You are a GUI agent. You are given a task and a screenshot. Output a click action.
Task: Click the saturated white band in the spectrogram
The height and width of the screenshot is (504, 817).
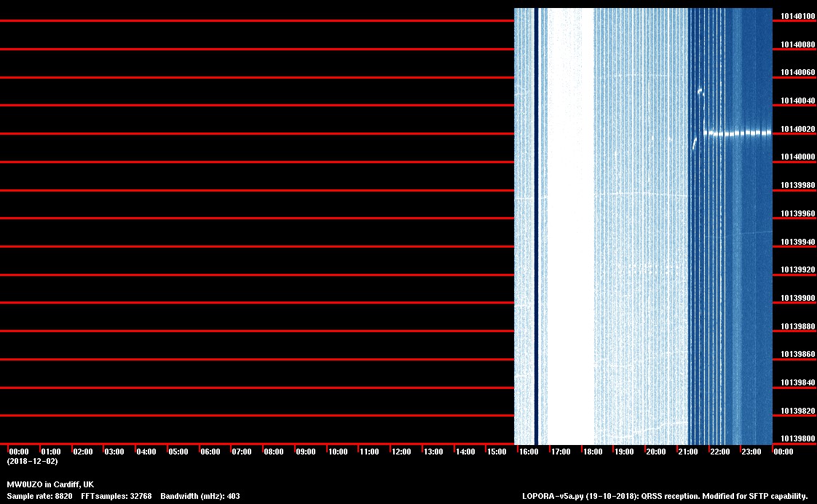tap(570, 218)
